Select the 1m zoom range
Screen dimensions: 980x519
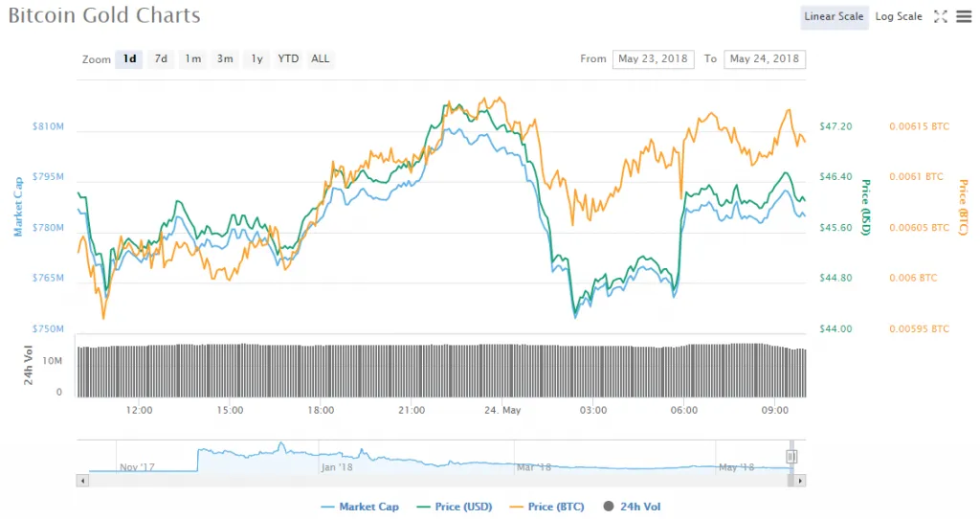[193, 58]
